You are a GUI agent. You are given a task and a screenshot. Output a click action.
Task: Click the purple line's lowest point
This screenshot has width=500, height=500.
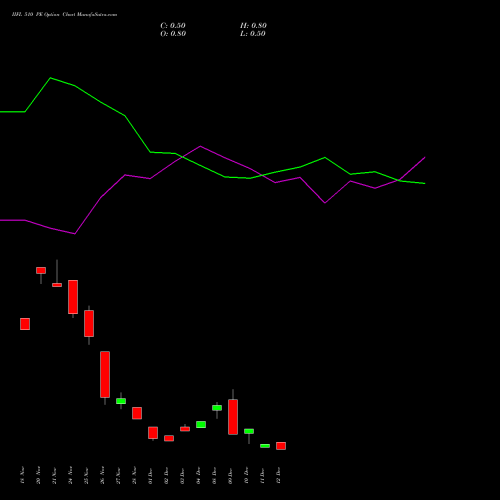(75, 234)
